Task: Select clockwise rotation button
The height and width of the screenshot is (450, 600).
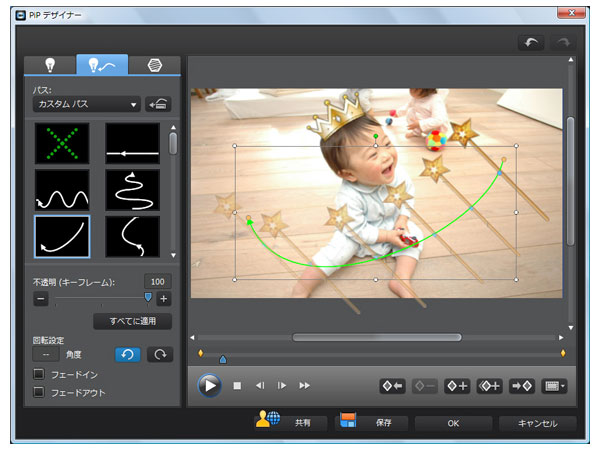Action: pyautogui.click(x=160, y=354)
